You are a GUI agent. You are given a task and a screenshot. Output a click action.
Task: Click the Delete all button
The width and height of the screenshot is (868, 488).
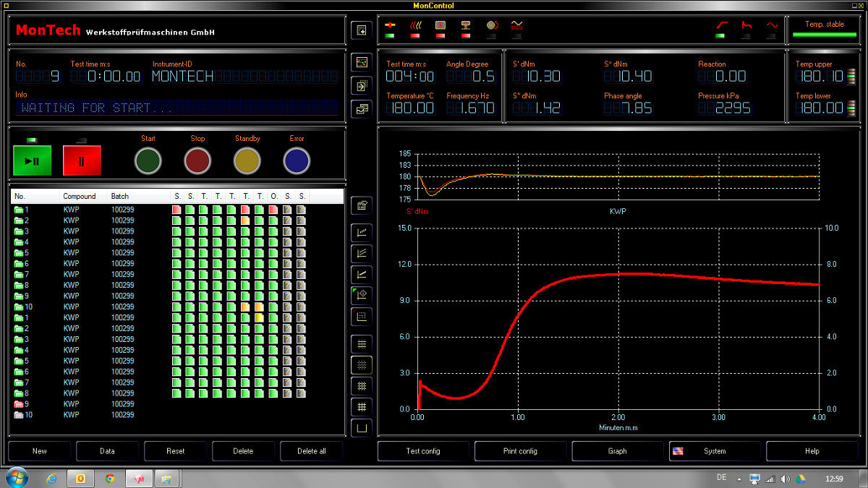pyautogui.click(x=311, y=451)
